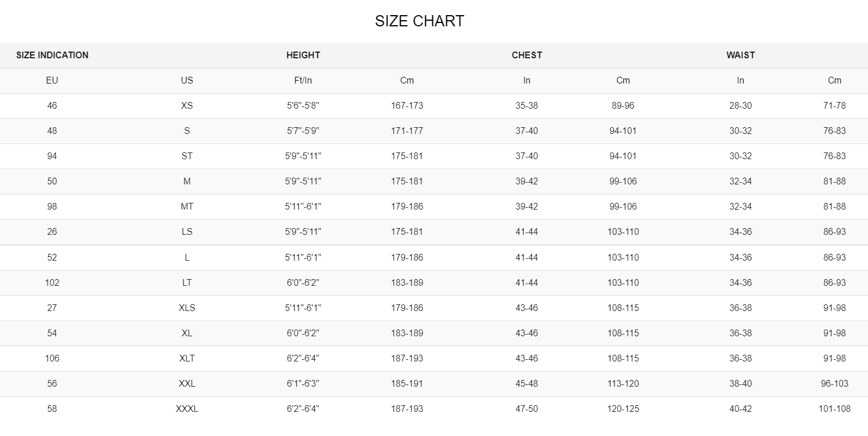The image size is (868, 436).
Task: Click the XXXL size label
Action: coord(187,409)
